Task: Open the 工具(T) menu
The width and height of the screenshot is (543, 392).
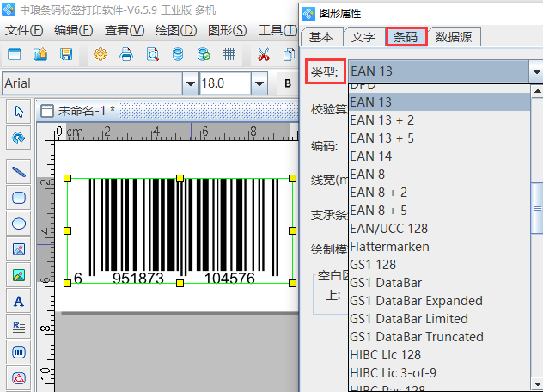Action: tap(278, 30)
